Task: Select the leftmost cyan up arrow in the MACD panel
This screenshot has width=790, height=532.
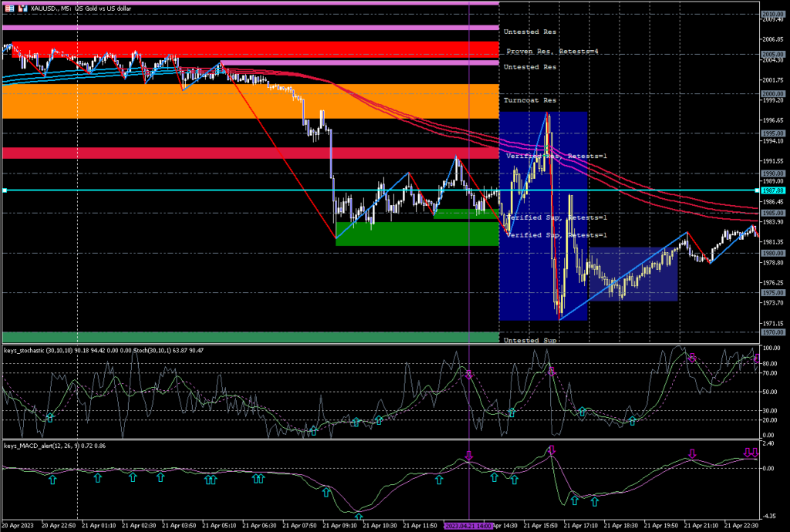Action: 52,480
